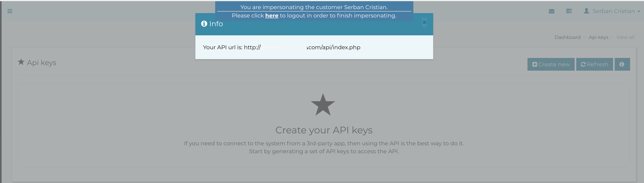644x183 pixels.
Task: Click the impersonating customer notice text
Action: tap(314, 7)
